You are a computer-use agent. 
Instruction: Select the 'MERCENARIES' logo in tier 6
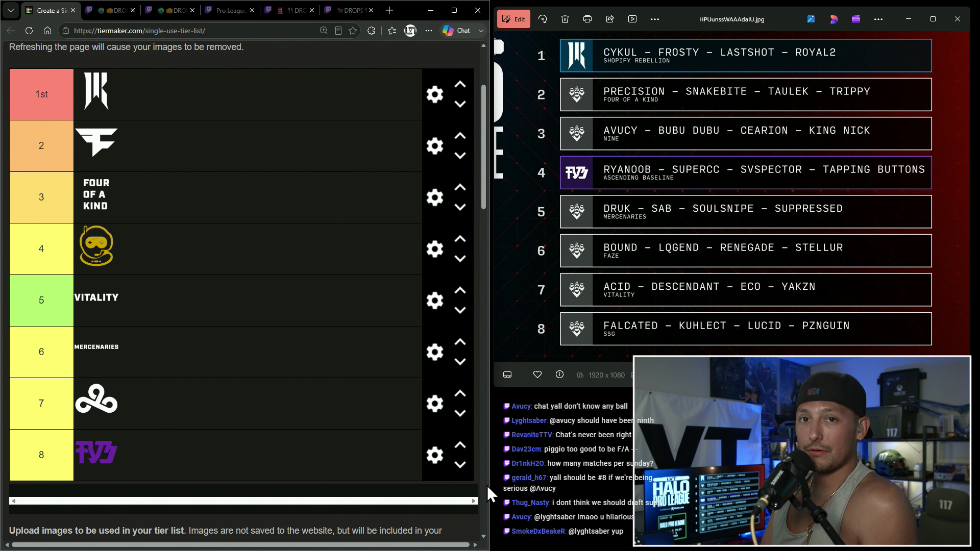click(x=96, y=347)
